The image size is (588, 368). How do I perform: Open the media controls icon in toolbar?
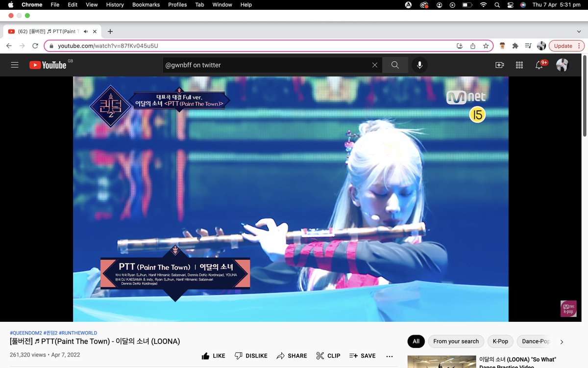pyautogui.click(x=528, y=46)
